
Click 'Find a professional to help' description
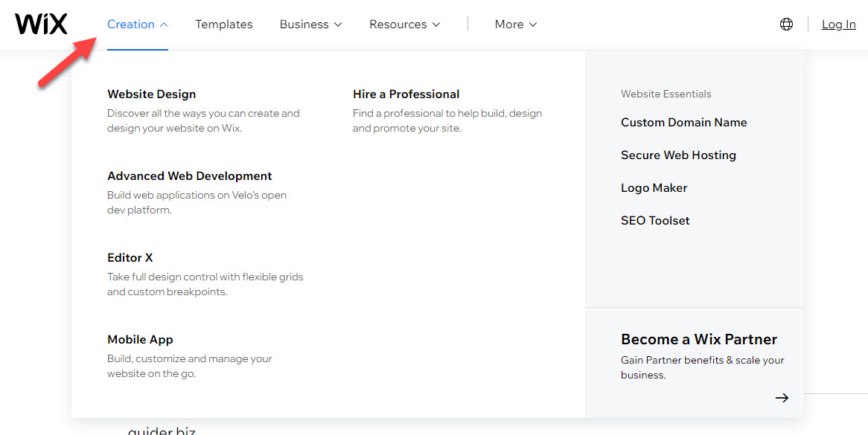pos(447,120)
